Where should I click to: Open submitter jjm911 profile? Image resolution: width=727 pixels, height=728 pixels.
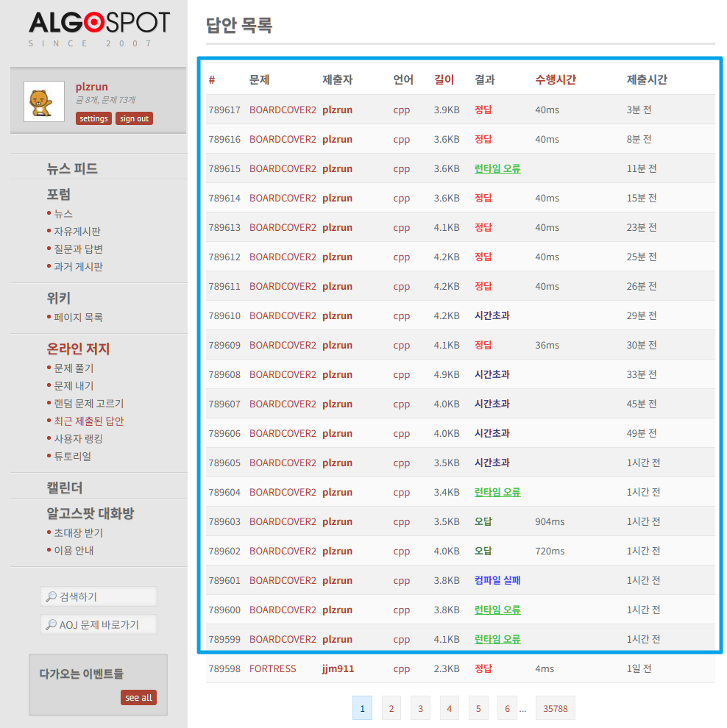(338, 668)
